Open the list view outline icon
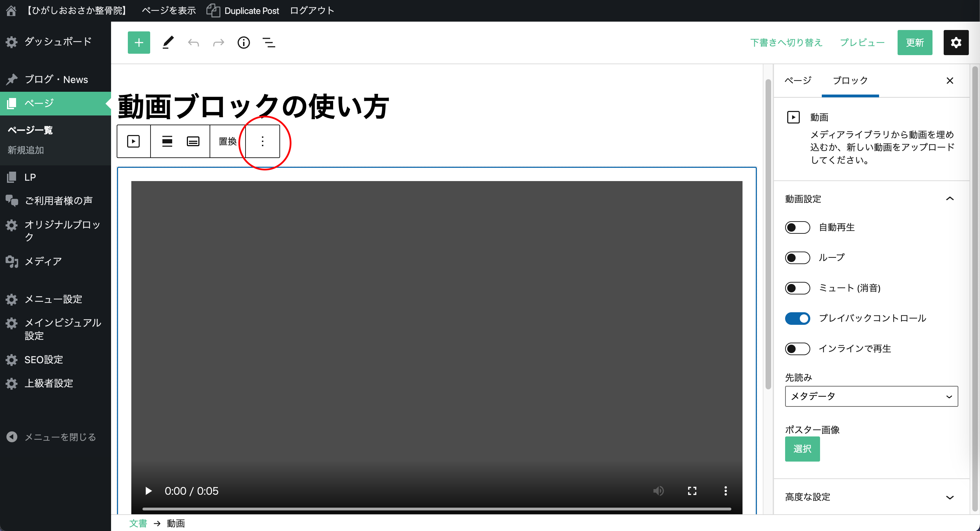Image resolution: width=980 pixels, height=531 pixels. 269,43
